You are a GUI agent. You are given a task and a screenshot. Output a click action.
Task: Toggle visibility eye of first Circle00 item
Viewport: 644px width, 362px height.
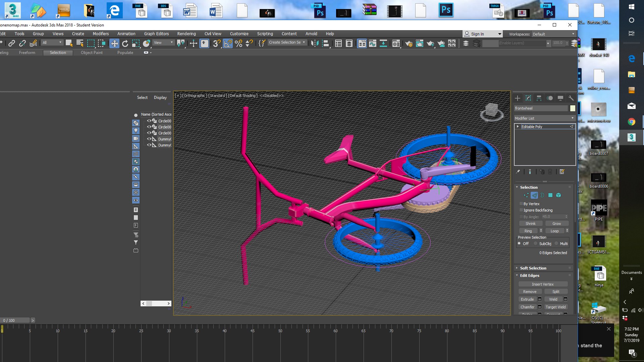coord(149,121)
